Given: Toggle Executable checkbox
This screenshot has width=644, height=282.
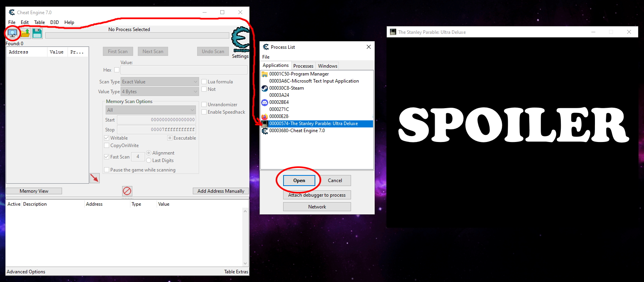Looking at the screenshot, I should 170,138.
